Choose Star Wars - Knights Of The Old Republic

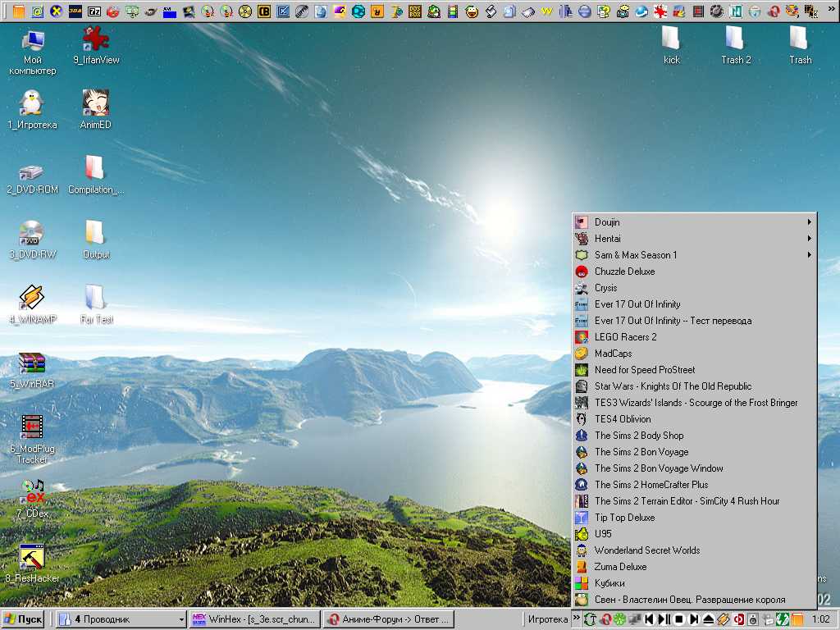pyautogui.click(x=694, y=386)
